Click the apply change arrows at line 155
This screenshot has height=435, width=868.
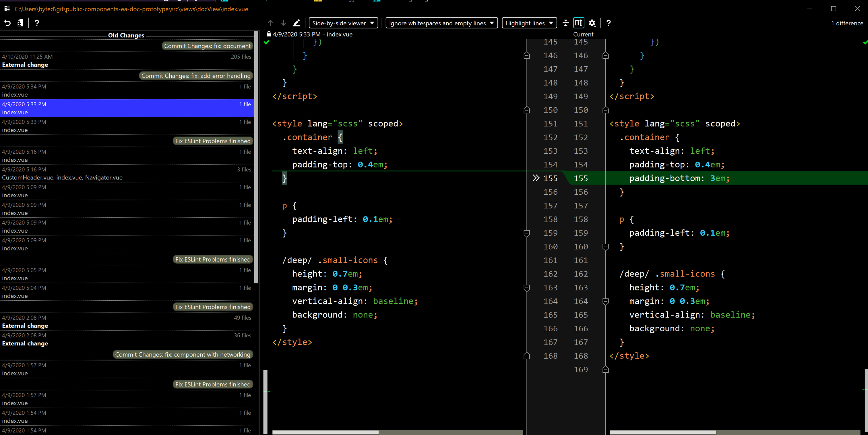point(535,178)
